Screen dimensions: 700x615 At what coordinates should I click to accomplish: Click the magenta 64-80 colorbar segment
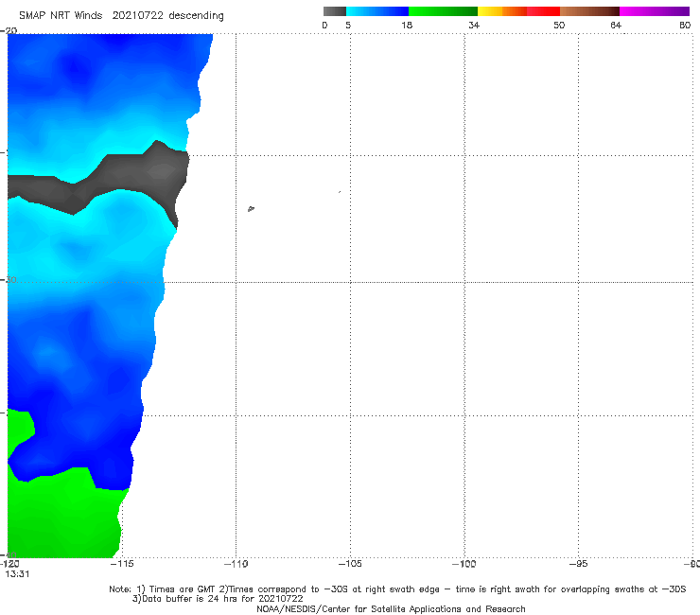click(x=655, y=11)
